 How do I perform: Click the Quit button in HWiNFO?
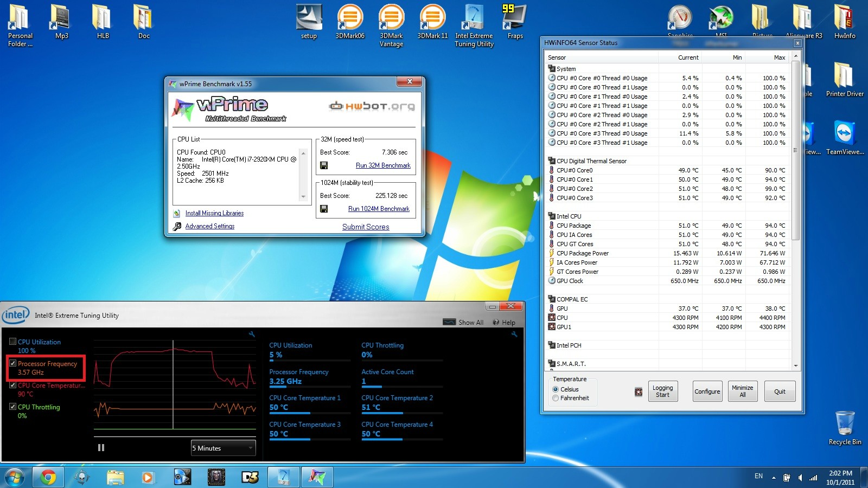click(780, 391)
